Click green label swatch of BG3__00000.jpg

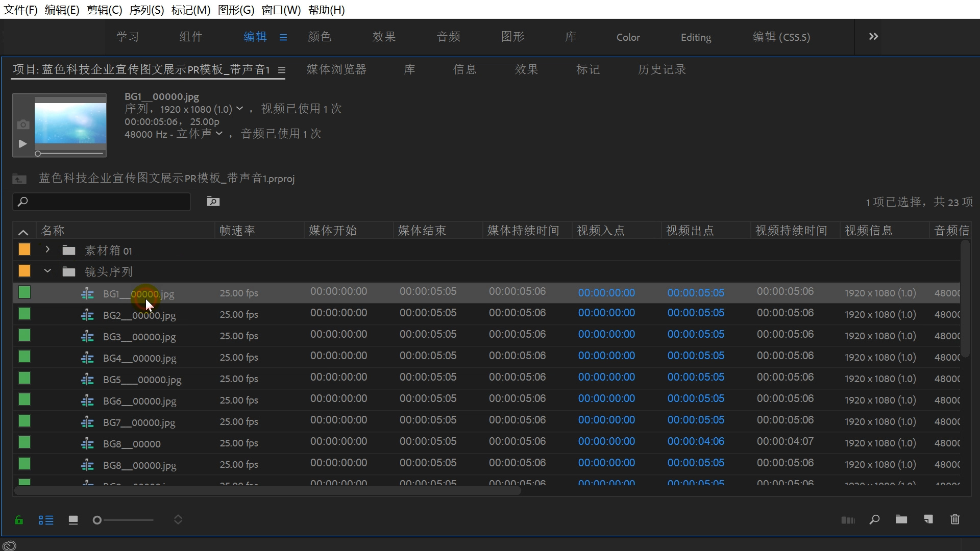point(24,335)
